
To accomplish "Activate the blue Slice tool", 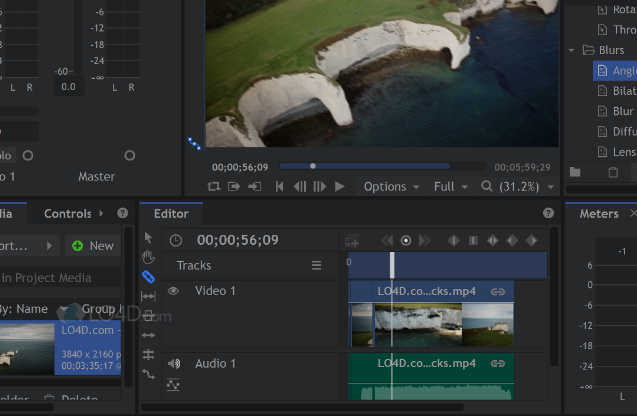I will pyautogui.click(x=148, y=277).
